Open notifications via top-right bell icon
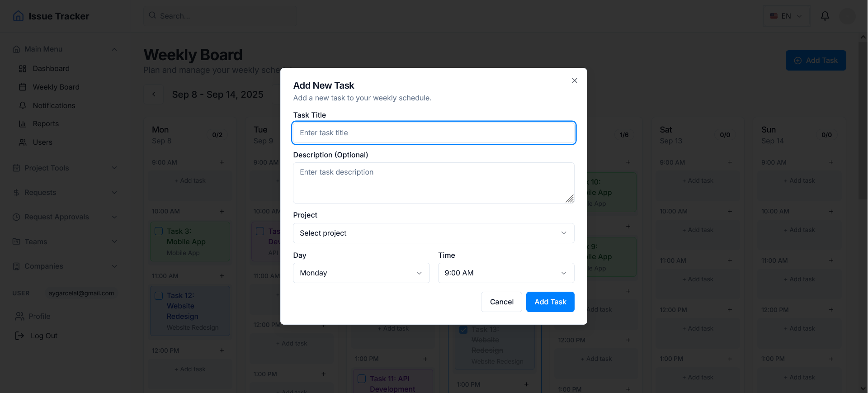 tap(825, 16)
